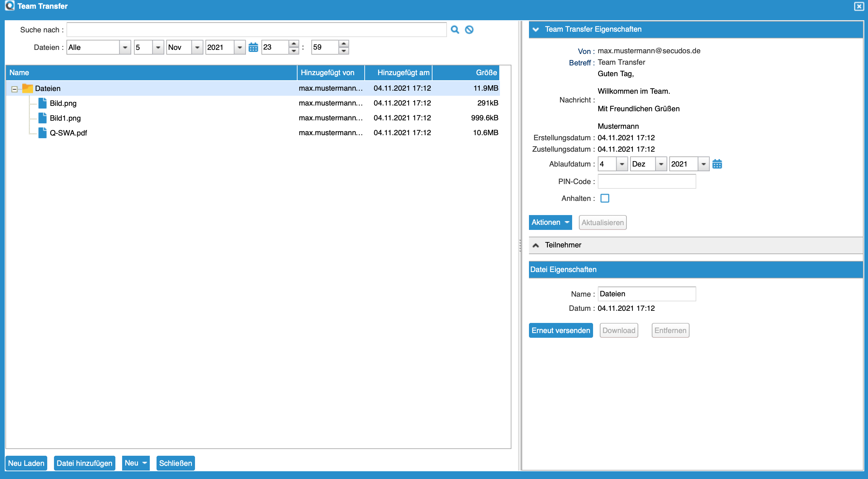
Task: Click the Erneut versenden button
Action: (561, 330)
